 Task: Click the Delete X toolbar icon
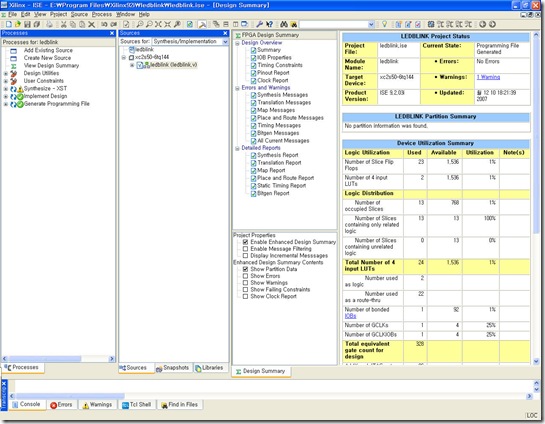coord(91,24)
